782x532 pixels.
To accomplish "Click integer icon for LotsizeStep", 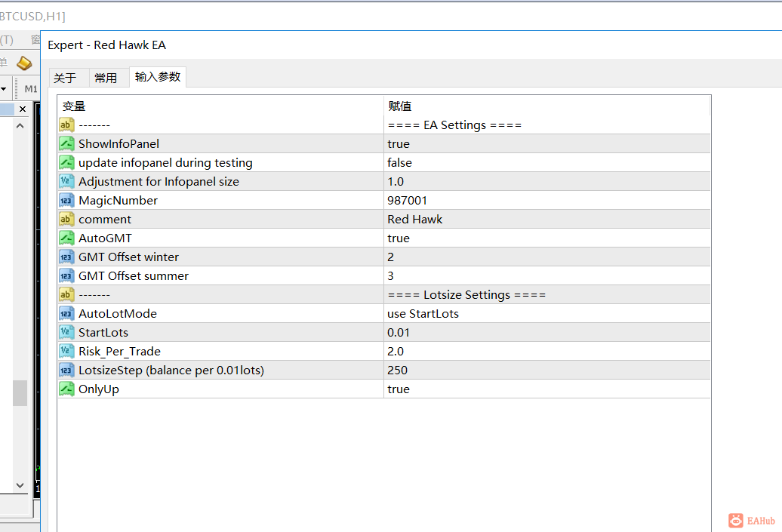I will (66, 371).
